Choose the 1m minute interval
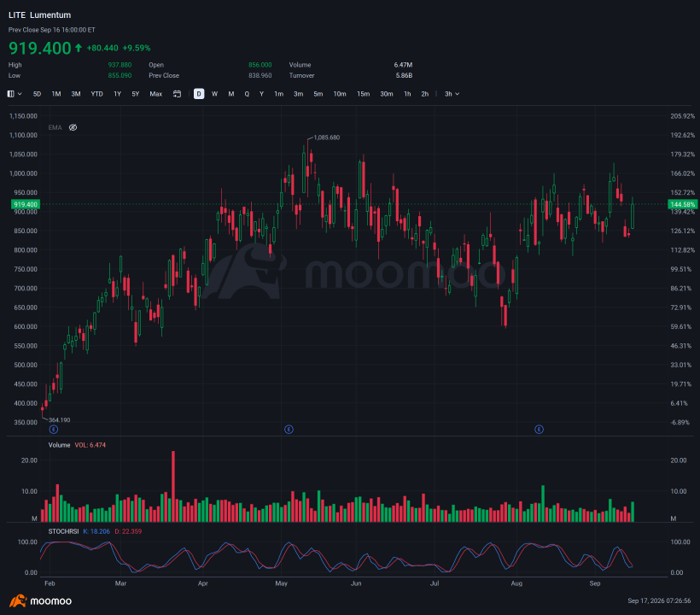The height and width of the screenshot is (615, 700). tap(278, 94)
